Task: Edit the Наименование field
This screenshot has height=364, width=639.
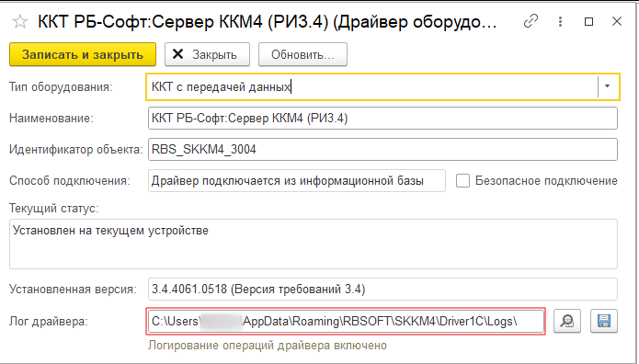Action: 382,119
